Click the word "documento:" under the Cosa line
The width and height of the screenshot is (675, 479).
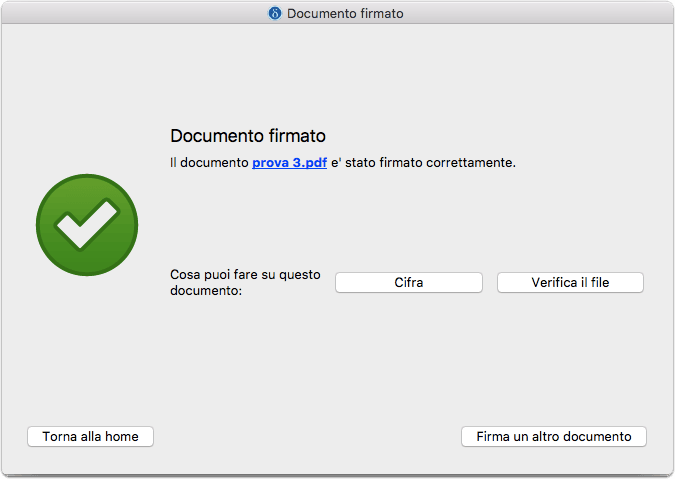(x=206, y=290)
